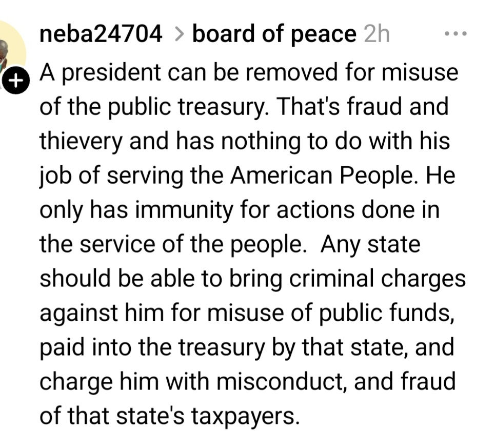Open neba24704's user profile
Image resolution: width=495 pixels, height=448 pixels.
(101, 34)
